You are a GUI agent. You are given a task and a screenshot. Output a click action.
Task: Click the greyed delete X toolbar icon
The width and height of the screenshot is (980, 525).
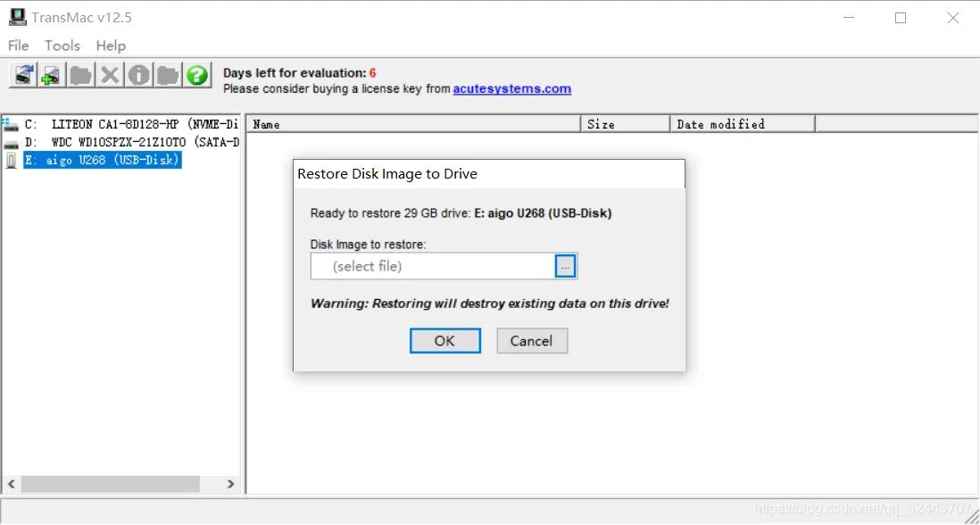pyautogui.click(x=110, y=76)
